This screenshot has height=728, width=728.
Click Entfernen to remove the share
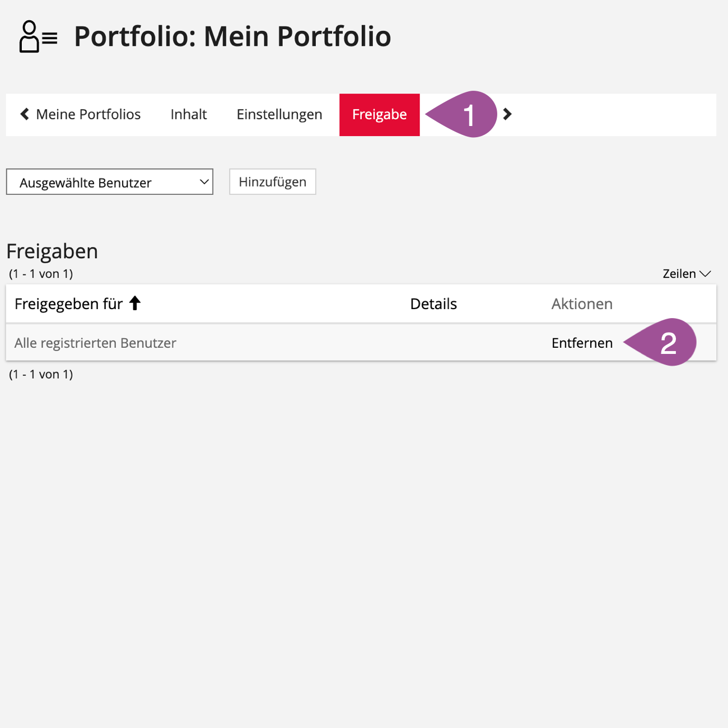click(582, 343)
